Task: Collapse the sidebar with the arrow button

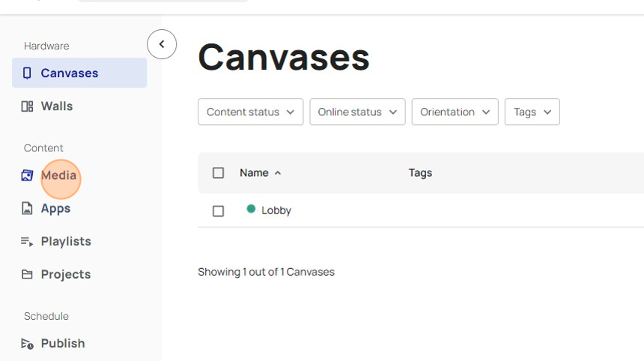Action: [162, 44]
